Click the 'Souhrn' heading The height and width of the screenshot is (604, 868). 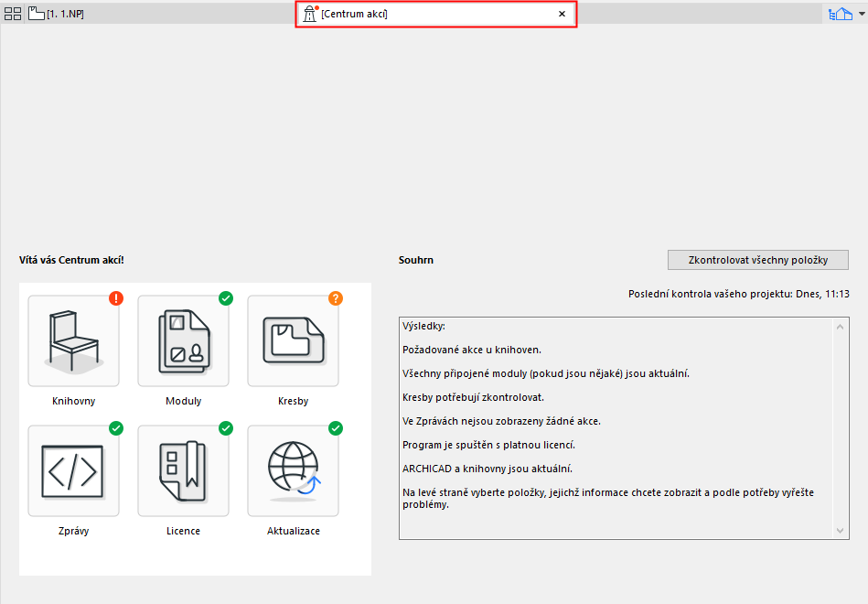(x=416, y=260)
